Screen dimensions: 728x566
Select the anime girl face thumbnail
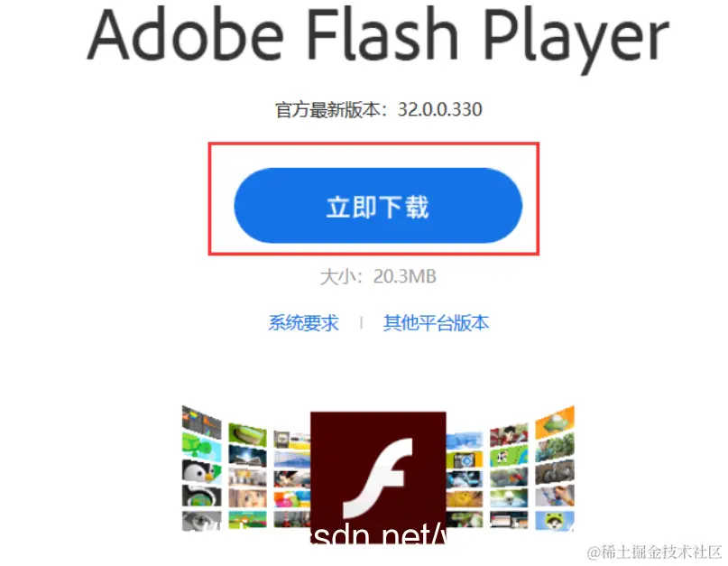pos(247,498)
